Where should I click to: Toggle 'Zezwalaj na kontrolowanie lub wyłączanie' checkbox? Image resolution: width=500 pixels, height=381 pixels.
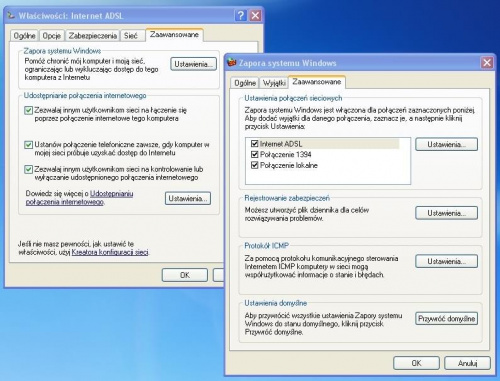pos(29,169)
